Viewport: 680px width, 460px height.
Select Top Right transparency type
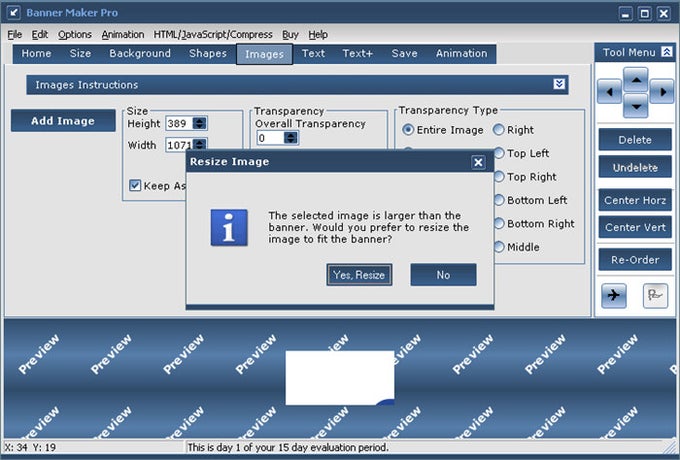499,176
